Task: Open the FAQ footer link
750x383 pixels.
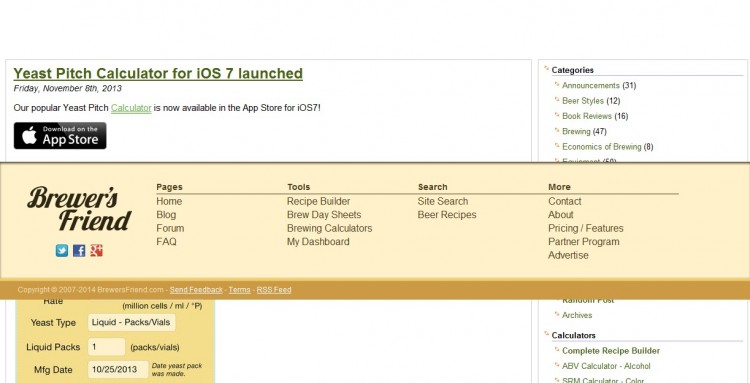Action: [x=166, y=241]
